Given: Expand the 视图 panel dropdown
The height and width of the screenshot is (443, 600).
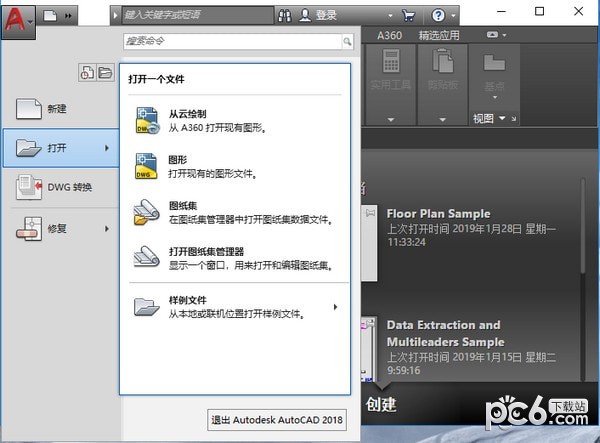Looking at the screenshot, I should 503,118.
